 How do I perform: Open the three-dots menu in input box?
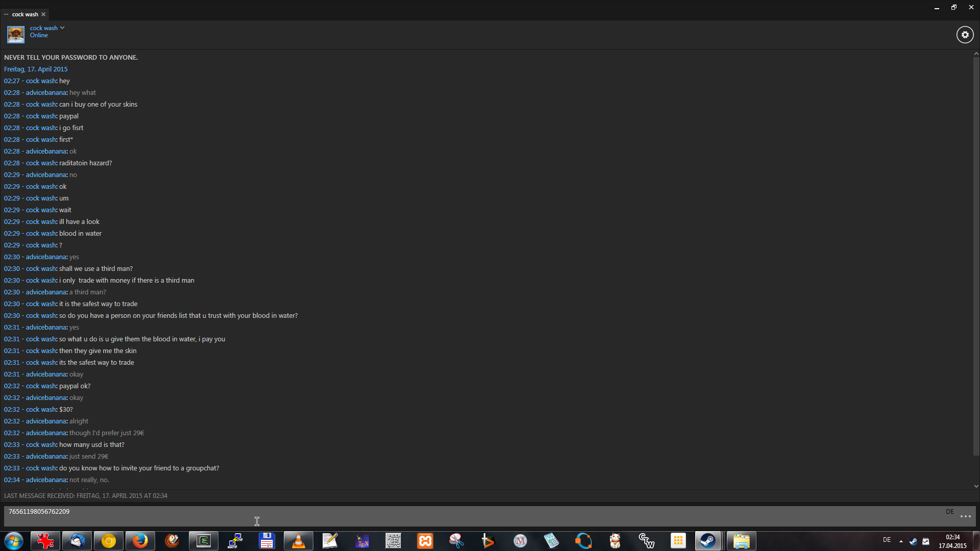tap(965, 516)
